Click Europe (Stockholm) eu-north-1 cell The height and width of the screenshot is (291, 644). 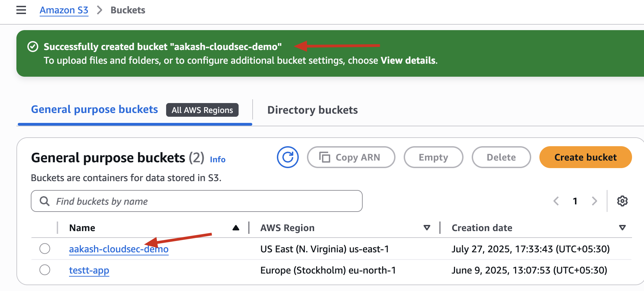328,270
